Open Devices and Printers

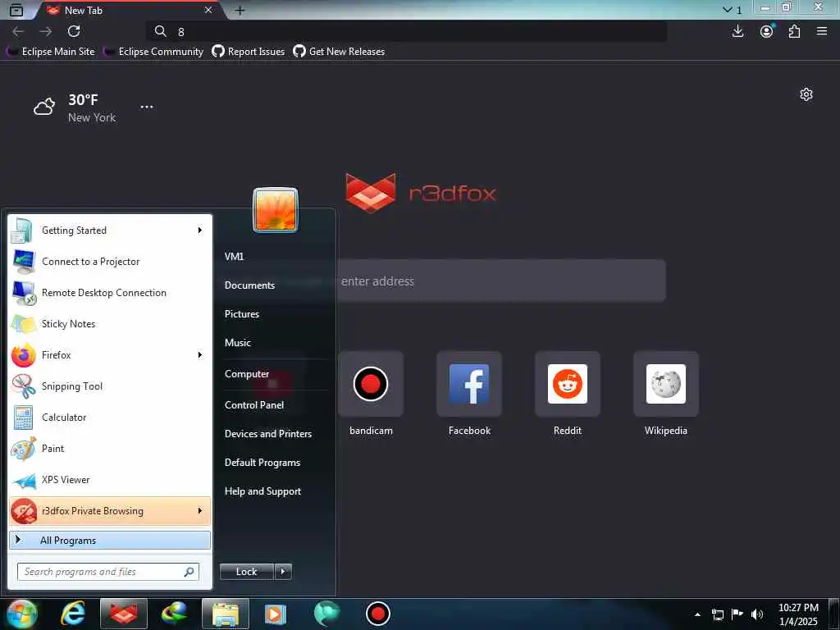pyautogui.click(x=268, y=433)
